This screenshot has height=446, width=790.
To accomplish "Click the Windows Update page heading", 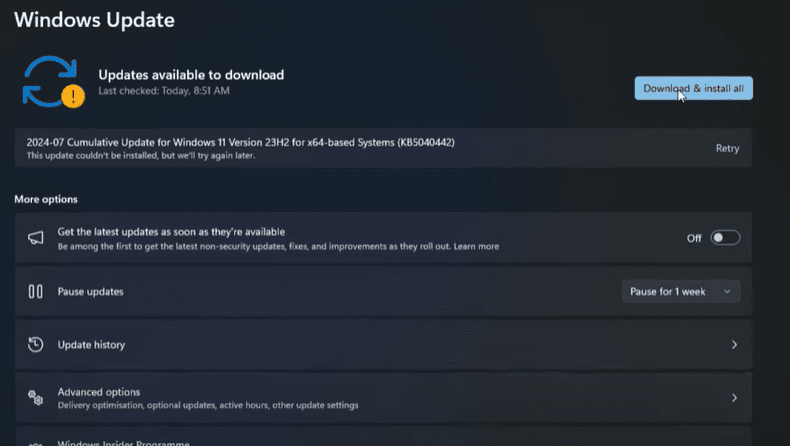I will 94,19.
